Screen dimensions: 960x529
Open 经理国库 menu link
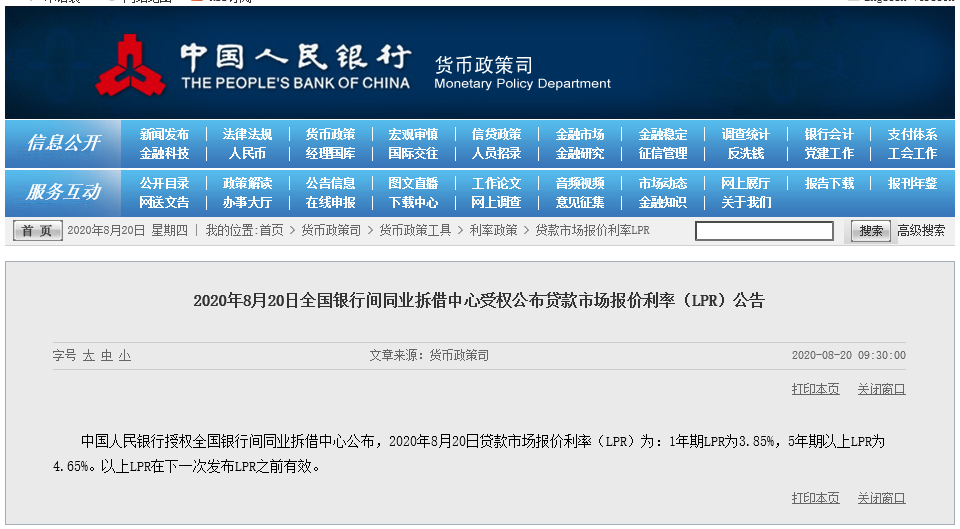click(330, 153)
